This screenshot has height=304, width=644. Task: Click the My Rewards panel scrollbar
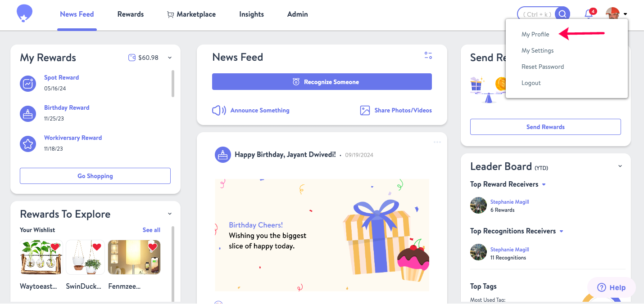(173, 83)
